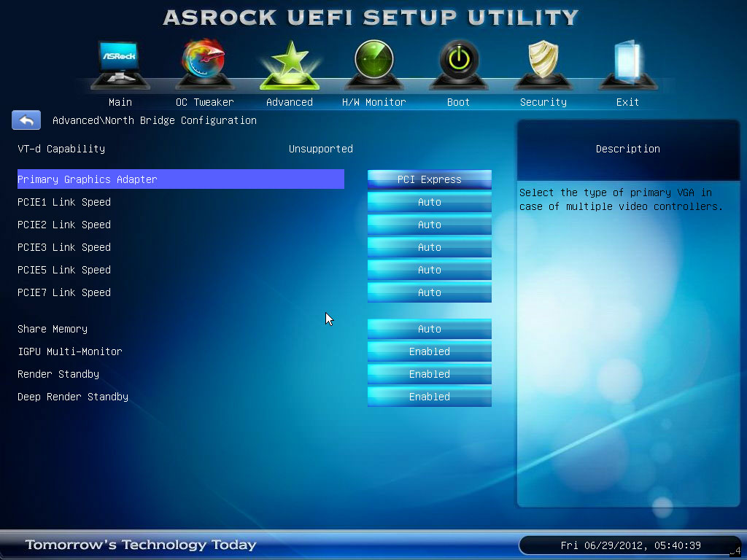747x560 pixels.
Task: Switch to the Exit tab label
Action: click(x=627, y=102)
